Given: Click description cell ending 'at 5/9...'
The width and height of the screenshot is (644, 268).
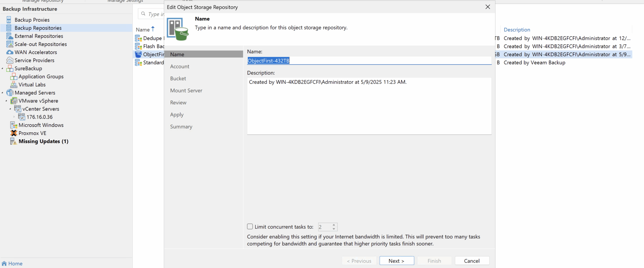Looking at the screenshot, I should [x=567, y=54].
